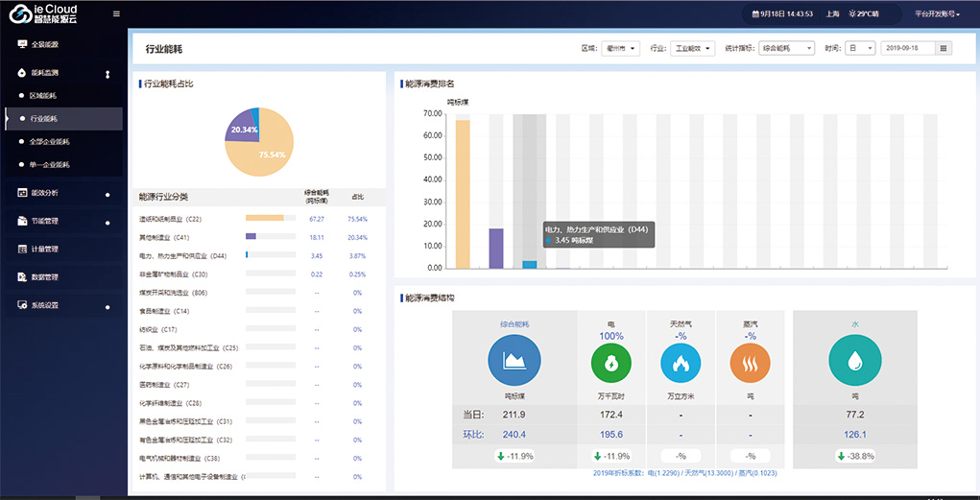This screenshot has width=980, height=500.
Task: Open the calendar picker icon beside date
Action: point(944,48)
